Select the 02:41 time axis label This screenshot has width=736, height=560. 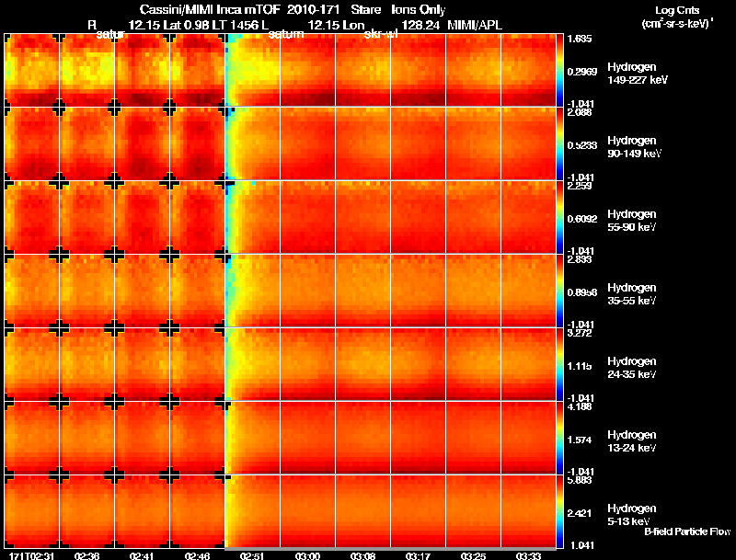click(x=142, y=555)
